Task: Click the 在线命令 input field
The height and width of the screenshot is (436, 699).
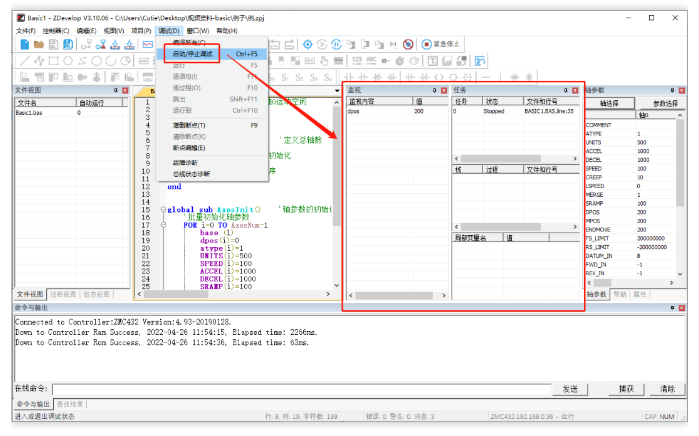Action: coord(301,389)
